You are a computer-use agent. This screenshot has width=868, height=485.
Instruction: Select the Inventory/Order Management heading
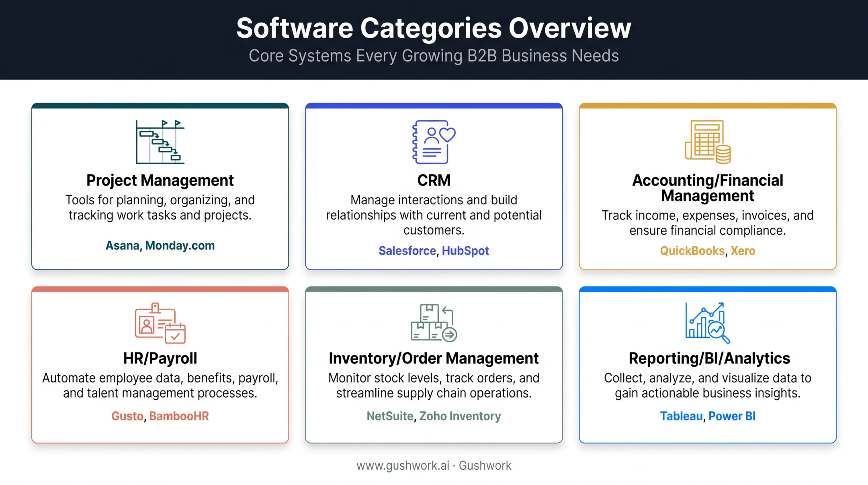click(x=434, y=358)
